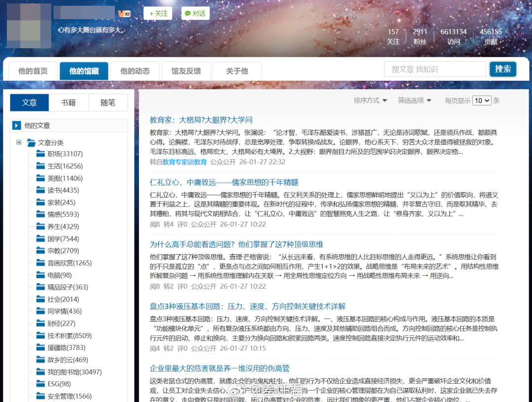The image size is (532, 402).
Task: Collapse the 文章分类 tree branch
Action: (x=18, y=141)
